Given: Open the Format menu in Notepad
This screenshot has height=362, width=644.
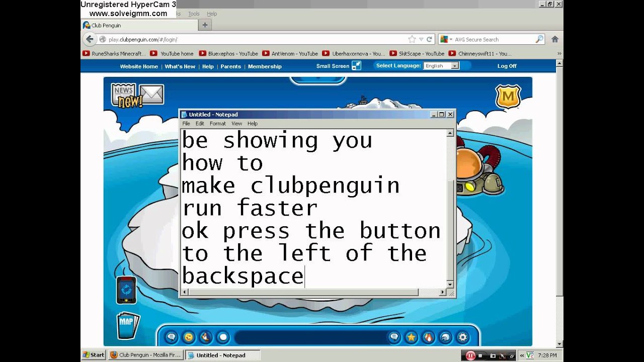Looking at the screenshot, I should [x=218, y=124].
